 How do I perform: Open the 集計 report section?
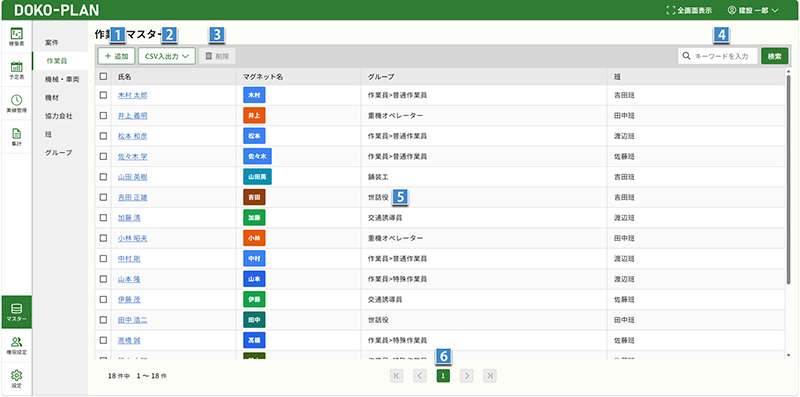[x=17, y=137]
